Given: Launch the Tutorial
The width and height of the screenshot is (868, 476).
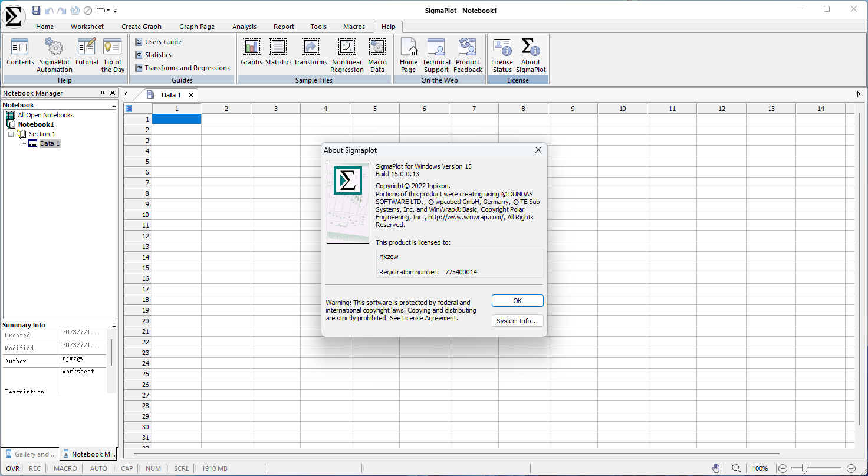Looking at the screenshot, I should coord(87,52).
